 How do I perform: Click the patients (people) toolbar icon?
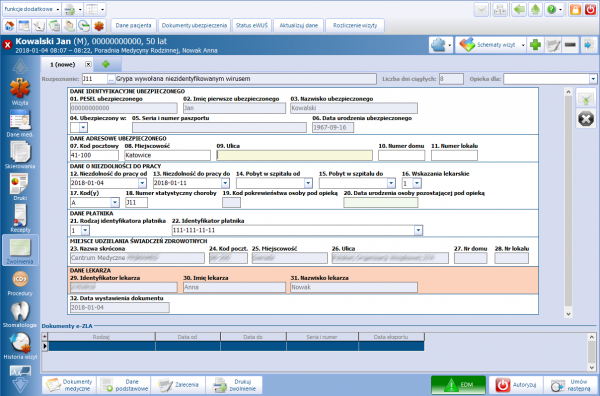(x=69, y=26)
